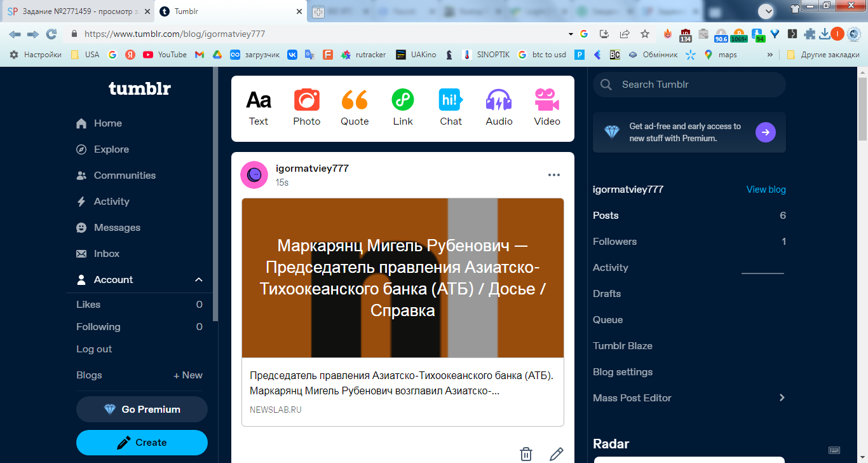868x463 pixels.
Task: Open the browser Downloads arrow icon
Action: pos(824,34)
